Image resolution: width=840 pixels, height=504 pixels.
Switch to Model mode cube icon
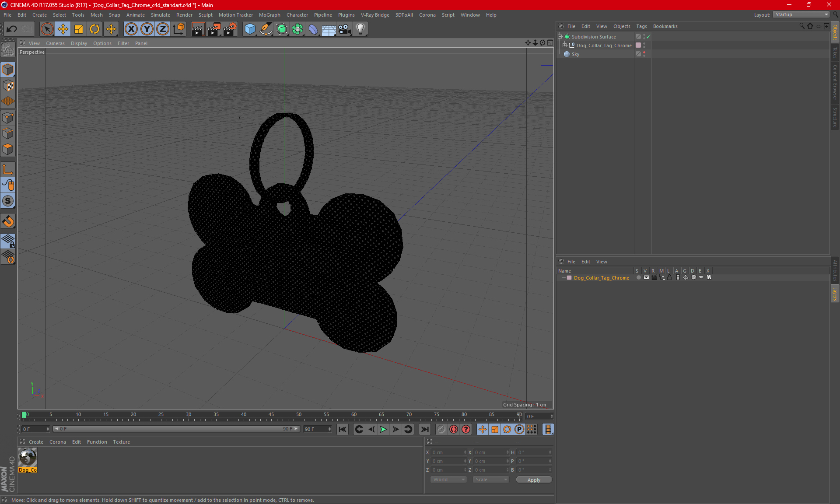[x=8, y=70]
